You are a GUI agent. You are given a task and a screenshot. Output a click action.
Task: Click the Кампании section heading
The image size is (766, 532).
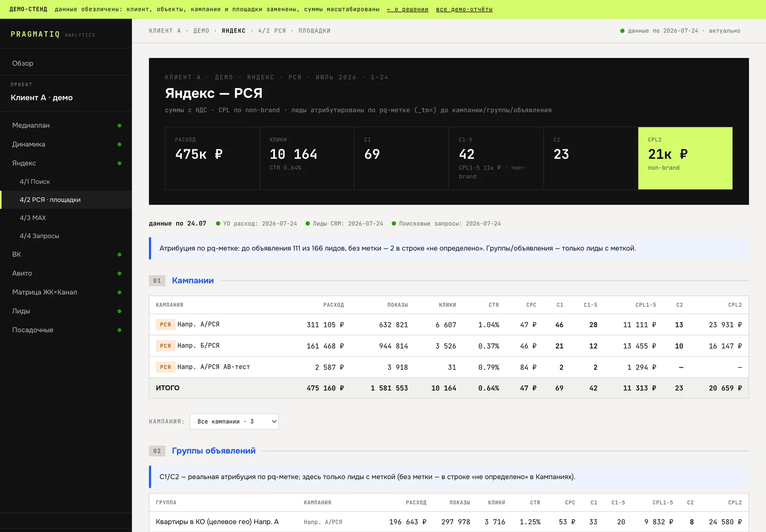(x=193, y=281)
